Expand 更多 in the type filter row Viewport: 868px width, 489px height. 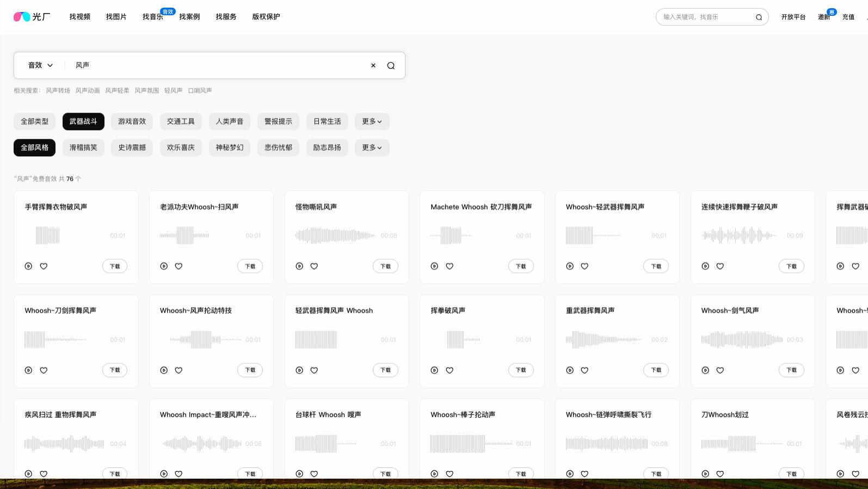click(372, 121)
